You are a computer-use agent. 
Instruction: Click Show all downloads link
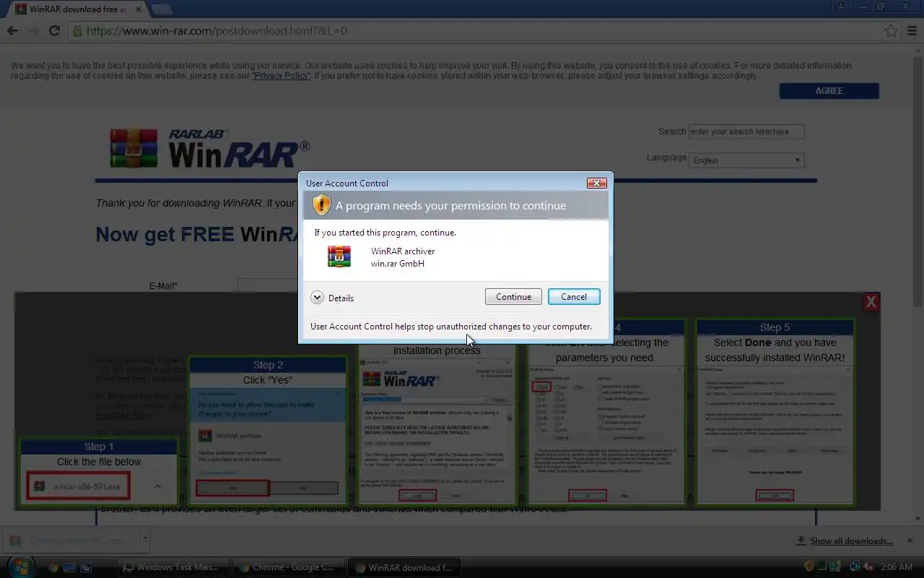point(851,540)
